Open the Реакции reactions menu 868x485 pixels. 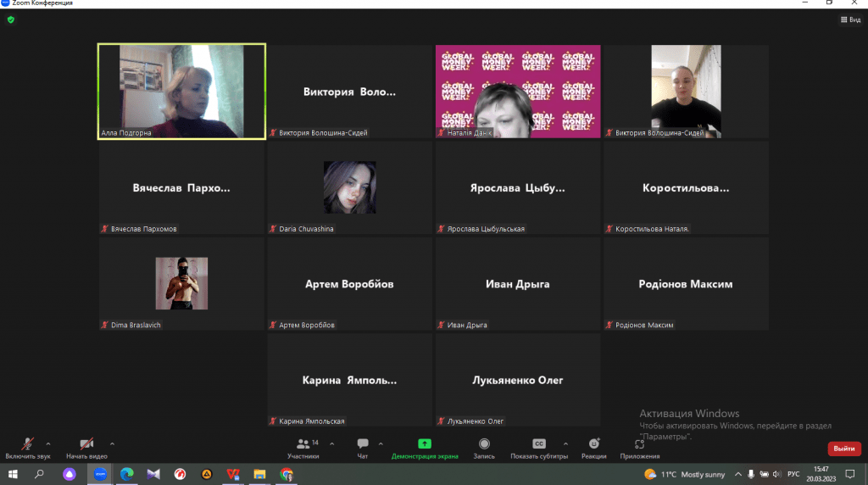point(594,446)
